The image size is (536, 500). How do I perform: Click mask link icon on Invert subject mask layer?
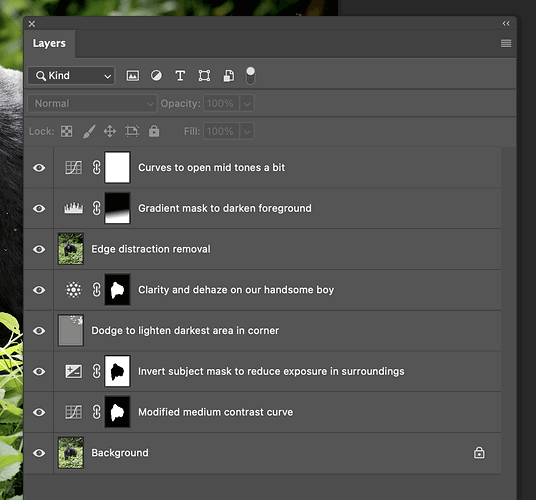(x=96, y=371)
